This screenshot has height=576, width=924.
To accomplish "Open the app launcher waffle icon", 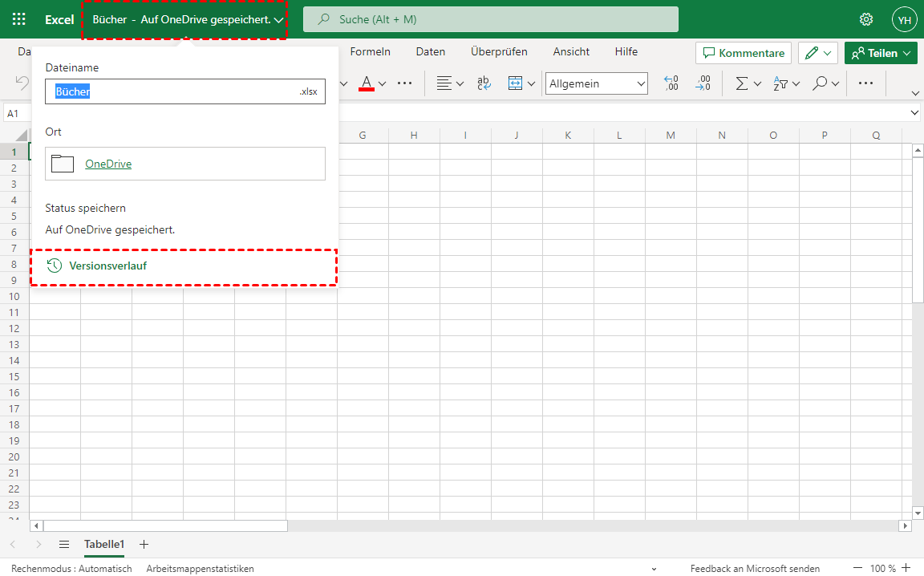I will pyautogui.click(x=18, y=19).
